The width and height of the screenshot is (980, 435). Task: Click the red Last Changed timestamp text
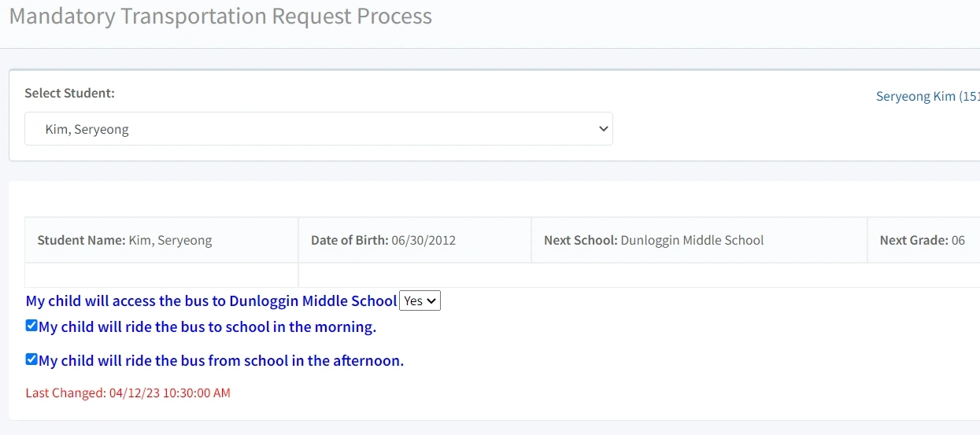point(128,393)
